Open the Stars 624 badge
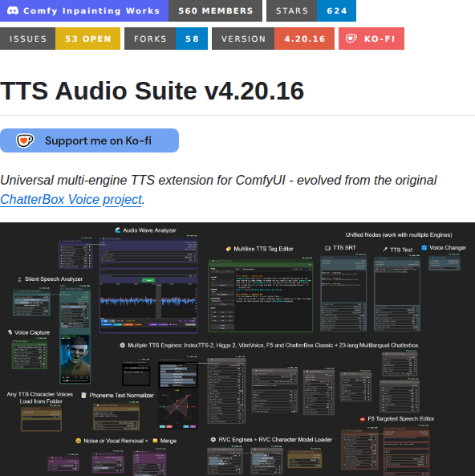 tap(311, 10)
